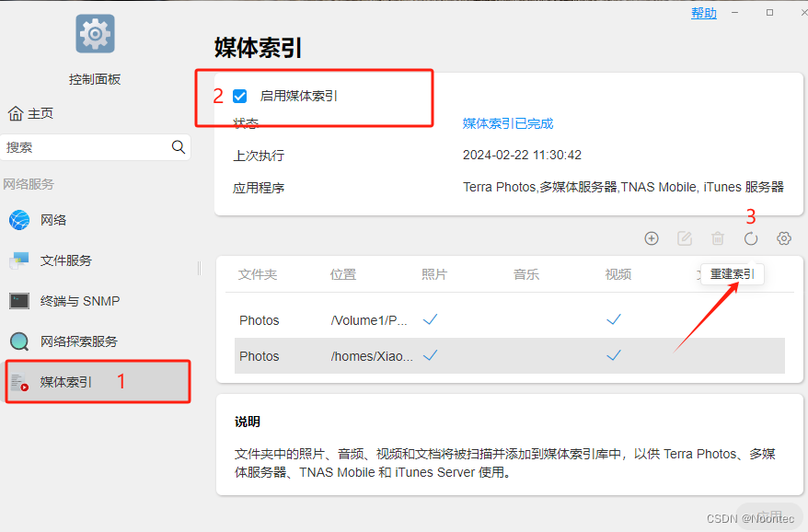Toggle the video checkmark for /homes/Xiao row

point(614,356)
